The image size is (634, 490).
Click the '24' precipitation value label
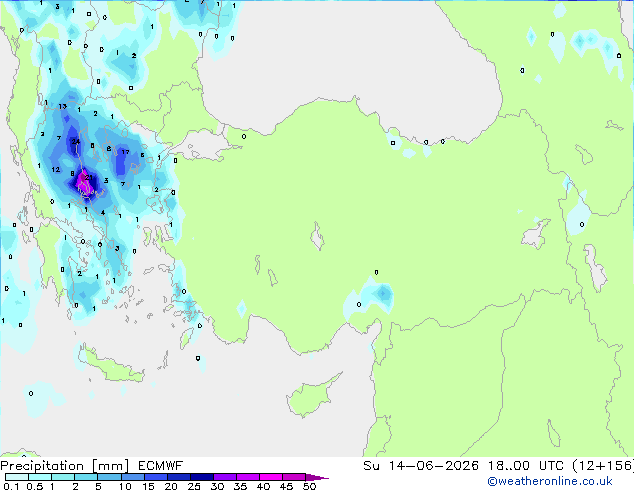click(x=76, y=142)
